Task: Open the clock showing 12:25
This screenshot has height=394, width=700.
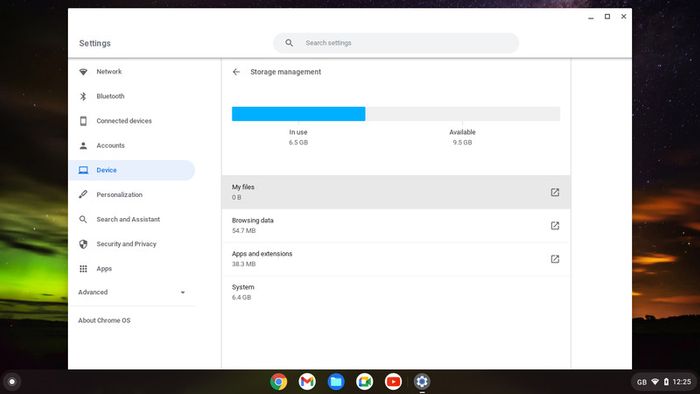Action: coord(682,382)
